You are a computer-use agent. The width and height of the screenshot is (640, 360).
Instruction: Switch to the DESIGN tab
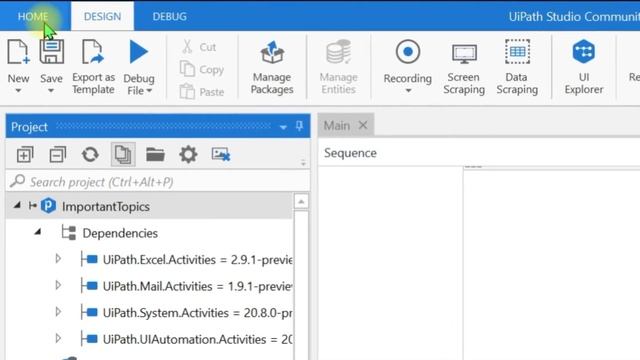102,16
